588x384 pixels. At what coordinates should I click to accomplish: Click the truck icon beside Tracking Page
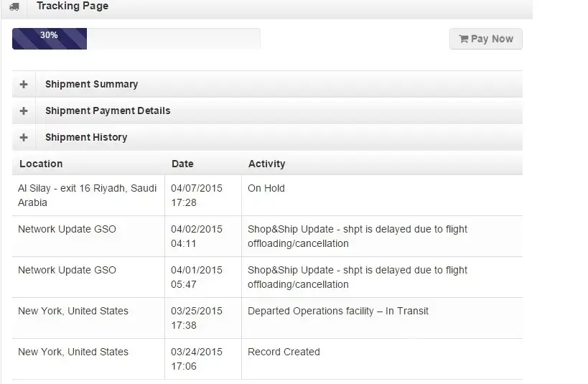click(x=14, y=6)
